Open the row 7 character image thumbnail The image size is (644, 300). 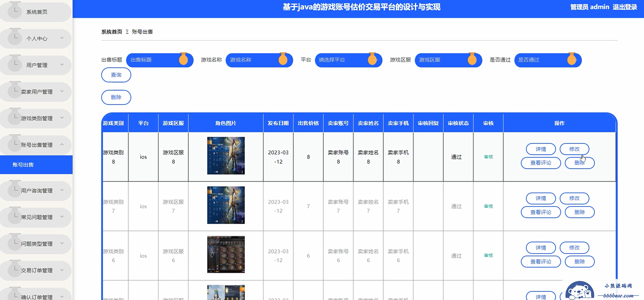click(x=226, y=205)
